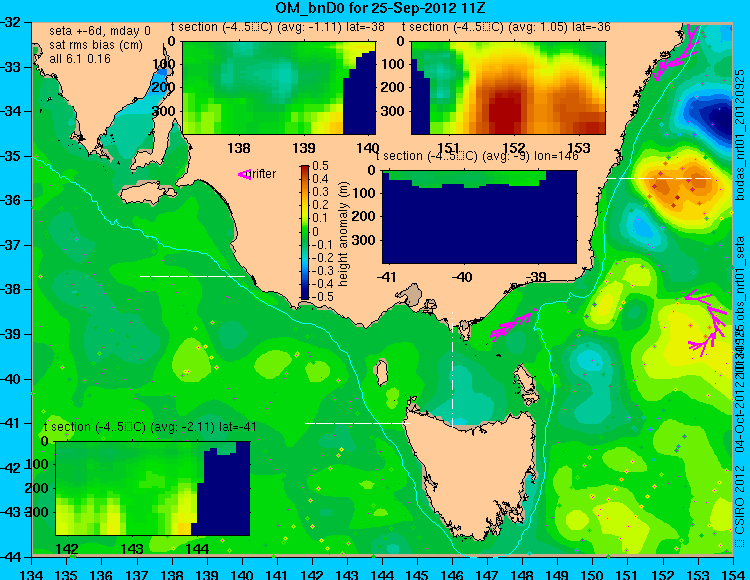
Task: Open the lon=146 temperature section inset
Action: 479,217
